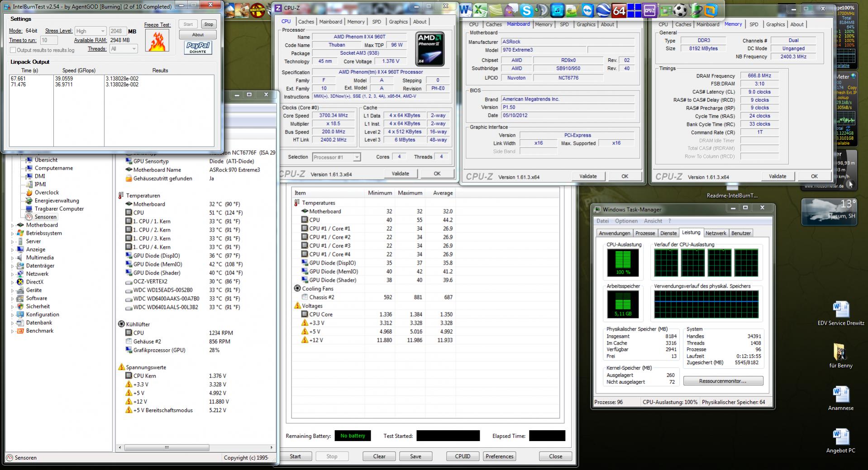Launch Excel from the top dock

(x=480, y=10)
